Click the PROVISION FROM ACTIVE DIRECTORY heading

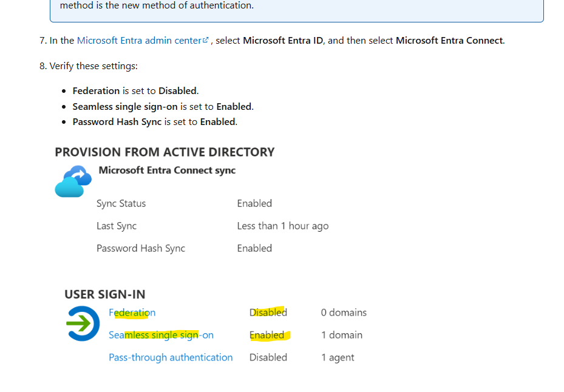pyautogui.click(x=165, y=152)
